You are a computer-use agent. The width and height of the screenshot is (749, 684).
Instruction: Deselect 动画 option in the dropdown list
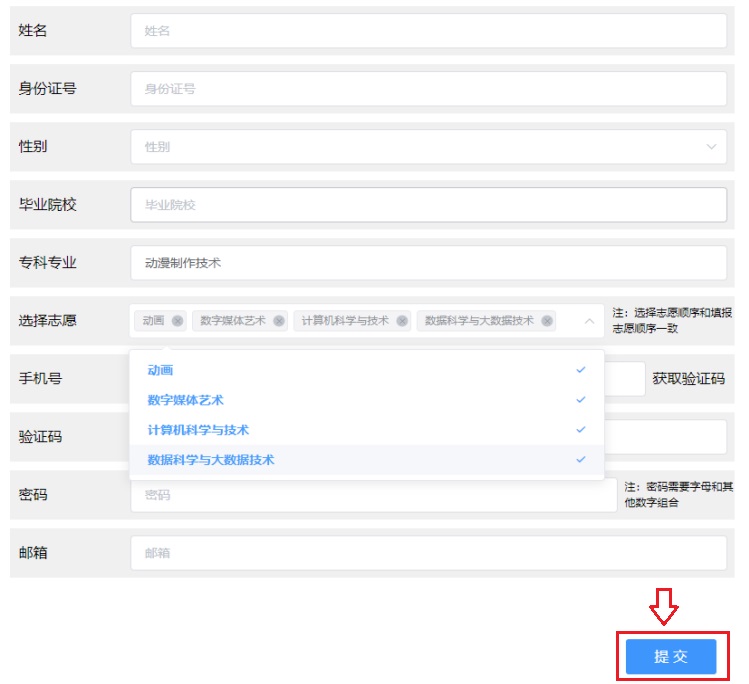click(160, 370)
